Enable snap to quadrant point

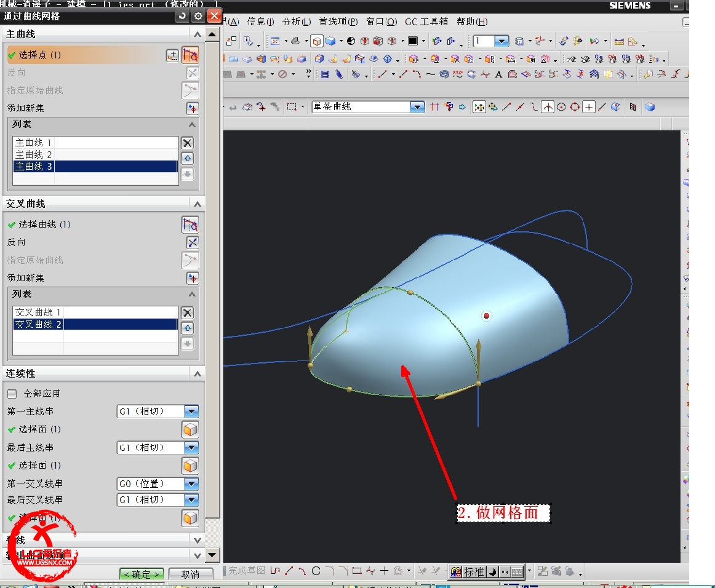575,107
